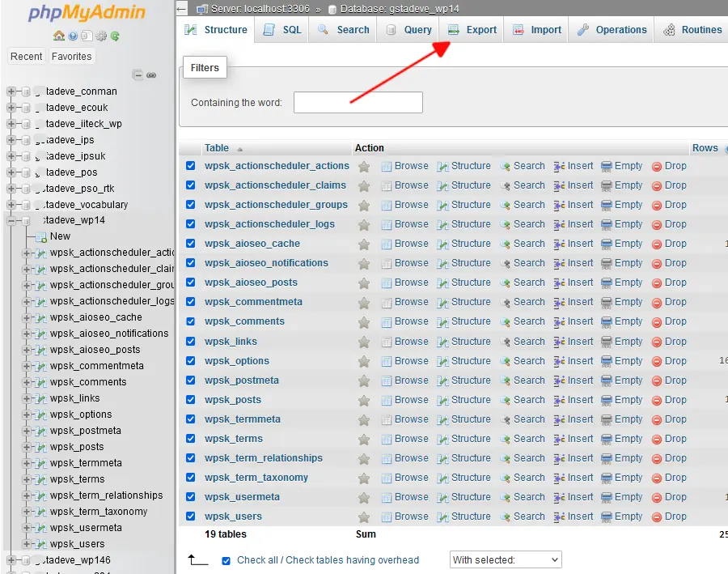728x574 pixels.
Task: Click the Search icon in wpsk_terms row
Action: point(505,440)
